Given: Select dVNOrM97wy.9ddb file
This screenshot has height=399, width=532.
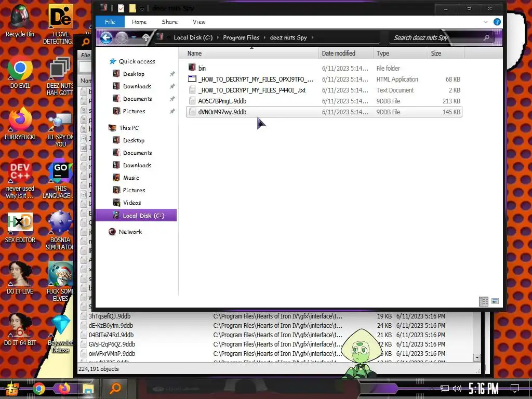Looking at the screenshot, I should pyautogui.click(x=324, y=112).
